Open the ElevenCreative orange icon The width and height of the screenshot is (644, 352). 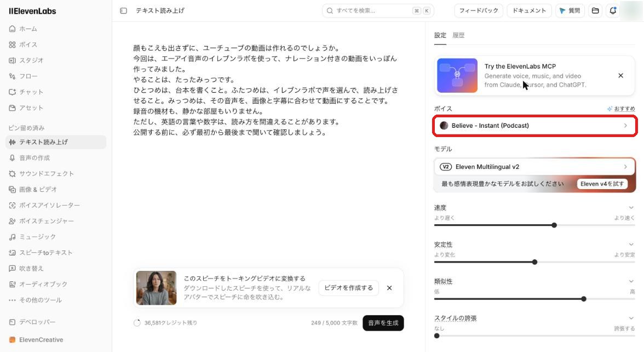[12, 340]
